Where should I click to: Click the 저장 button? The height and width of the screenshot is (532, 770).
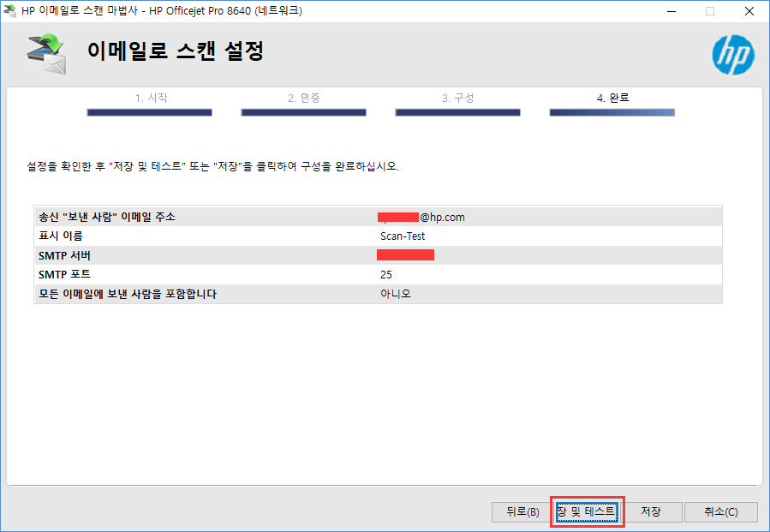tap(651, 511)
